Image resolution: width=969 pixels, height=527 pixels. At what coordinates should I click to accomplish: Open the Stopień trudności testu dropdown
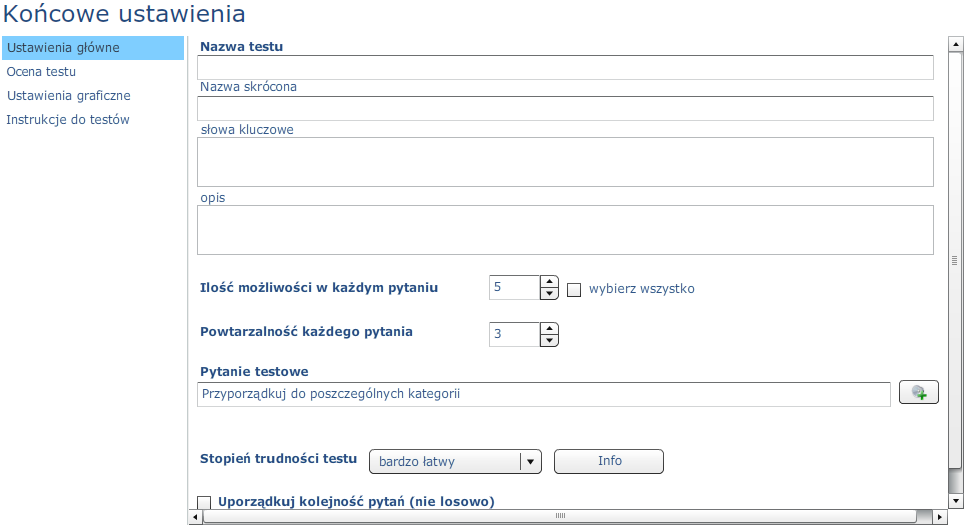pos(455,462)
